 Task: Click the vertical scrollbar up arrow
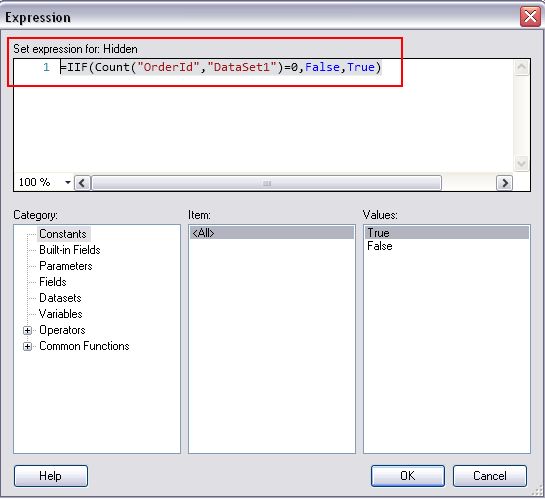[x=521, y=67]
